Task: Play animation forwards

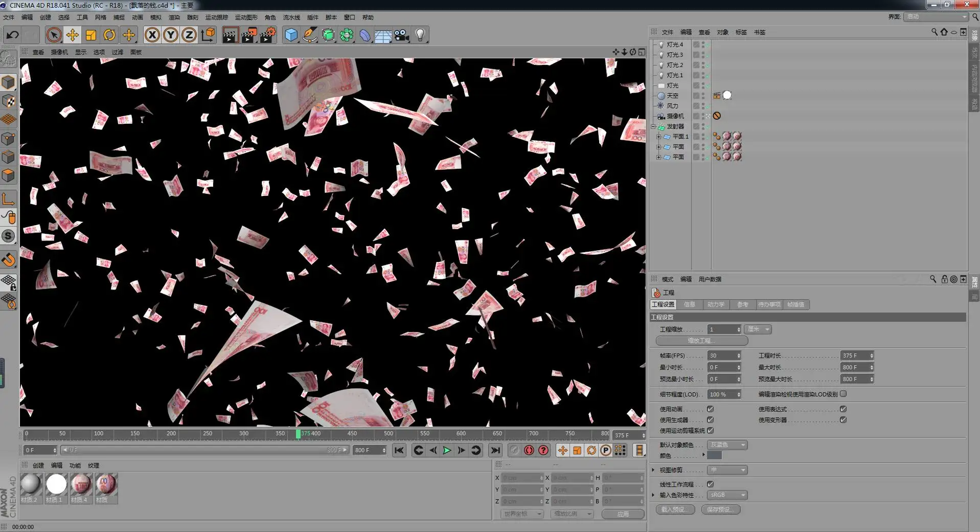Action: tap(447, 450)
